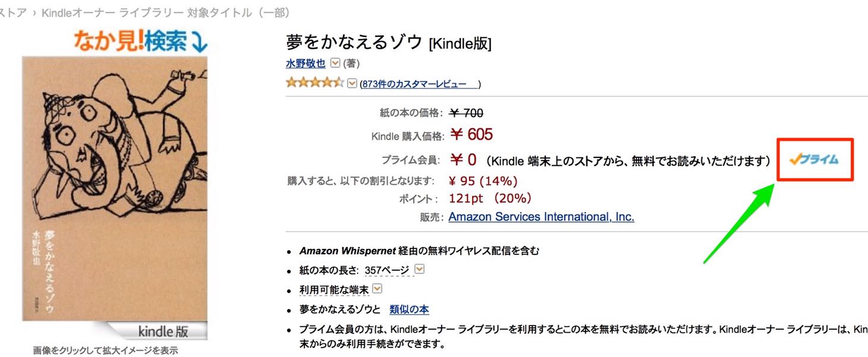868x357 pixels.
Task: Click the book cover image to enlarge
Action: point(115,189)
